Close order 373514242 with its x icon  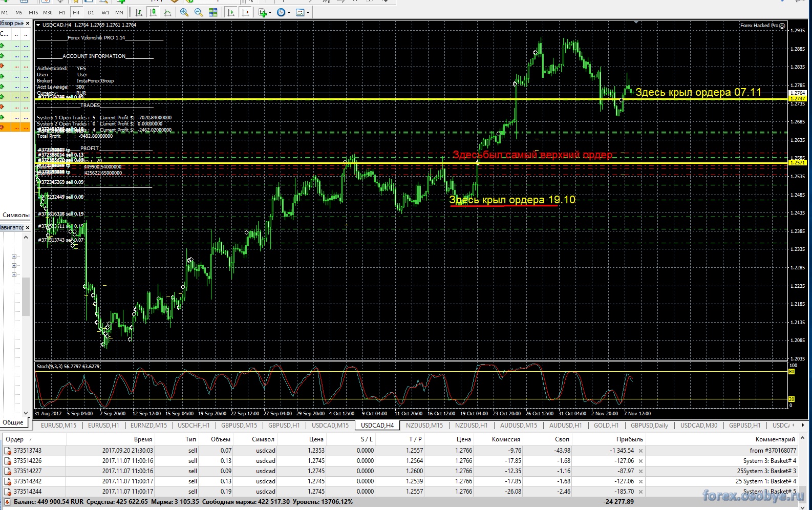pos(640,482)
